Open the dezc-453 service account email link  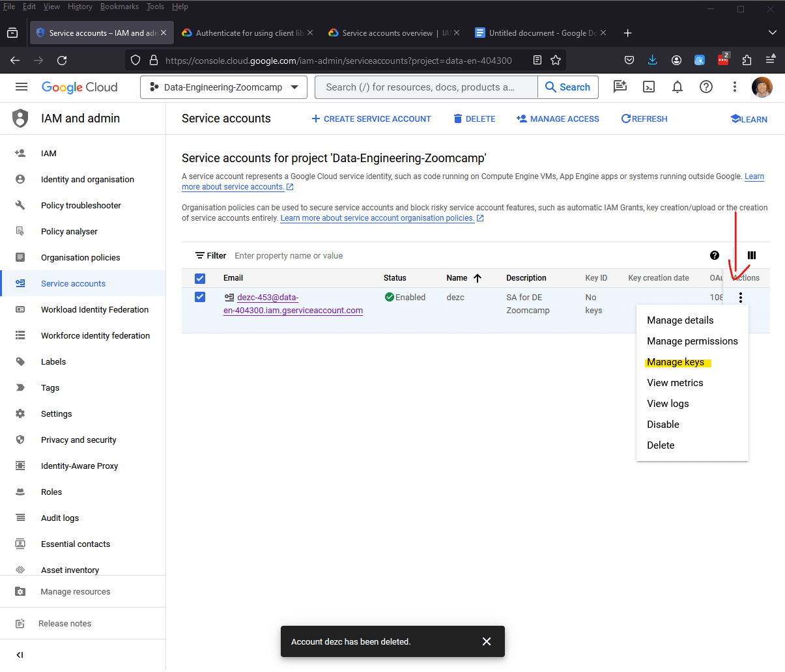[x=293, y=304]
